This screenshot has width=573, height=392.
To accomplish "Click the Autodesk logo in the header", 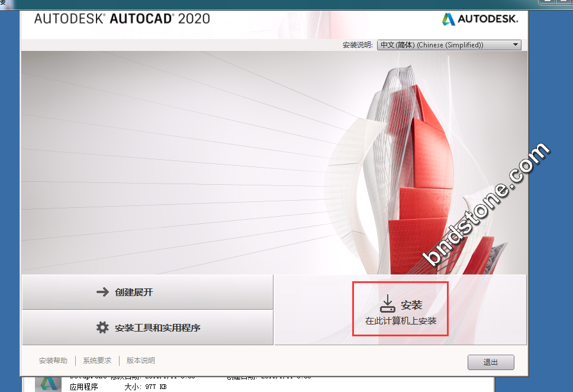I will 479,19.
